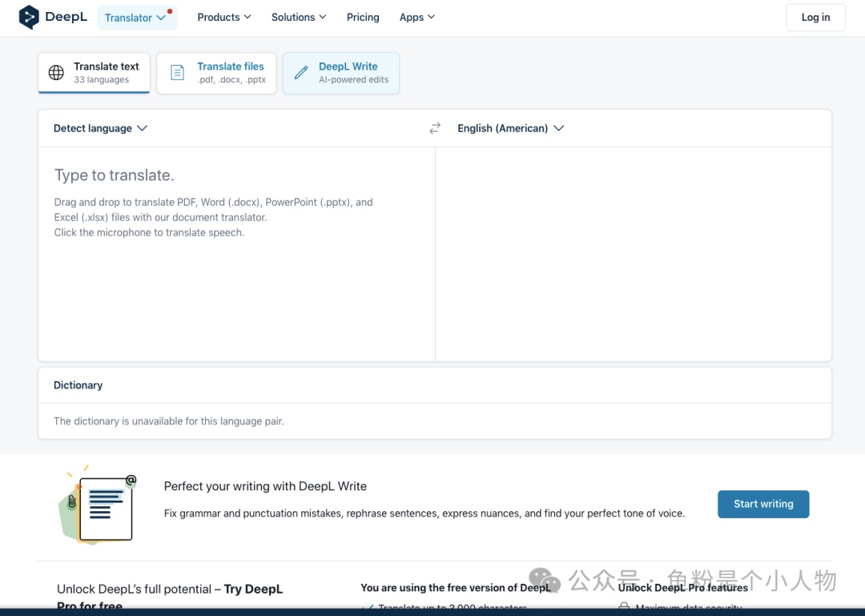Click the DeepL wordmark text
Viewport: 865px width, 616px height.
point(66,17)
